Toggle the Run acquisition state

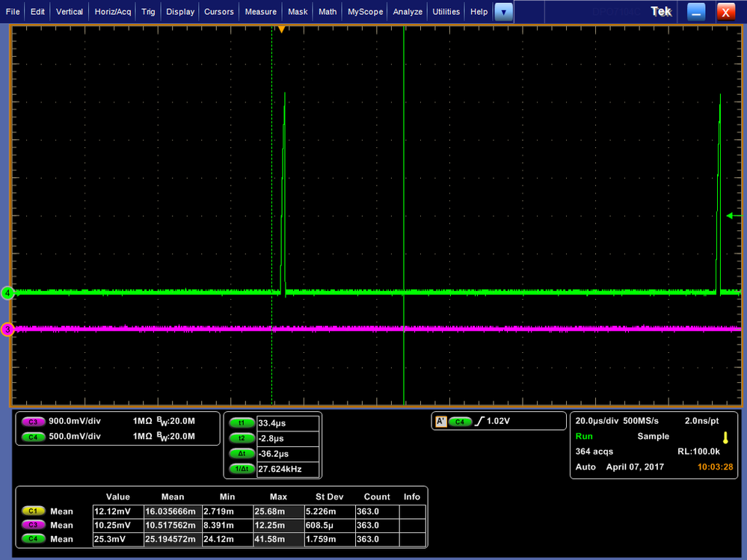(x=584, y=436)
